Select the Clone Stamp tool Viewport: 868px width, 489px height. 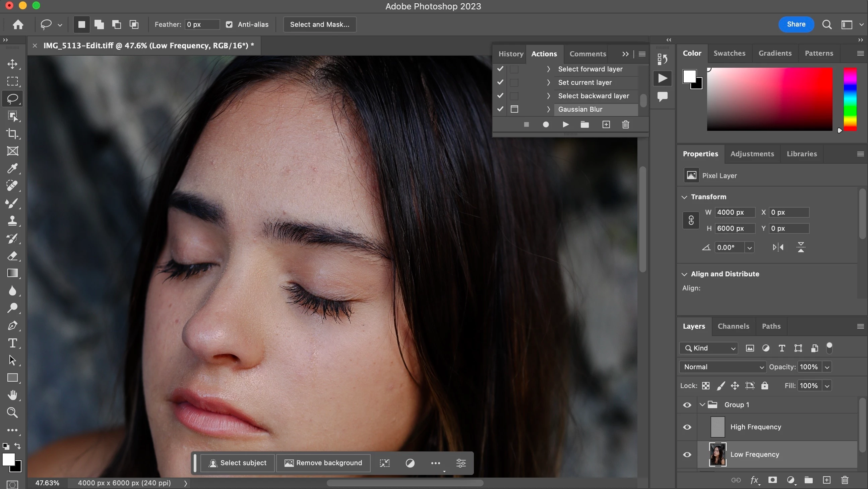pos(12,221)
